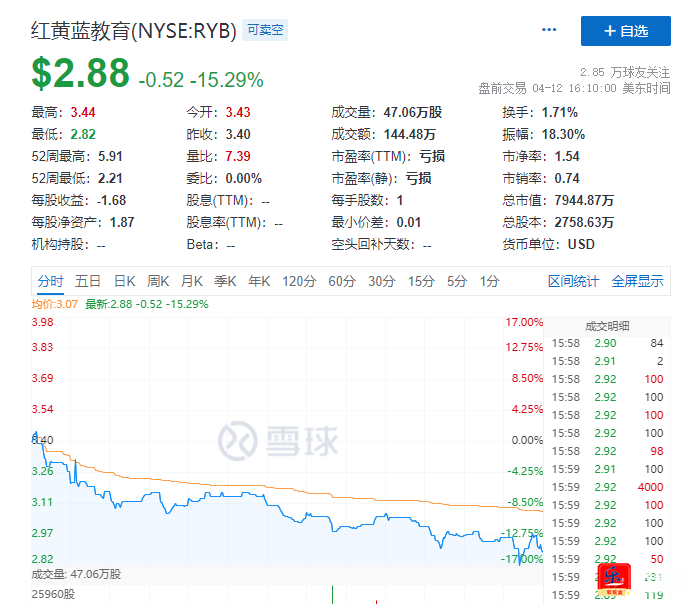Open the 年K yearly chart tab
The image size is (698, 604).
260,282
